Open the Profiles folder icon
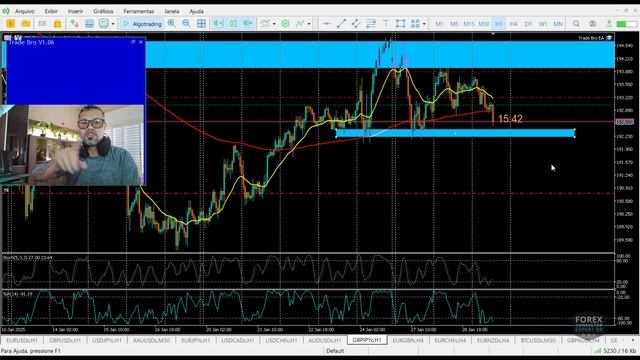The image size is (640, 360). (26, 24)
